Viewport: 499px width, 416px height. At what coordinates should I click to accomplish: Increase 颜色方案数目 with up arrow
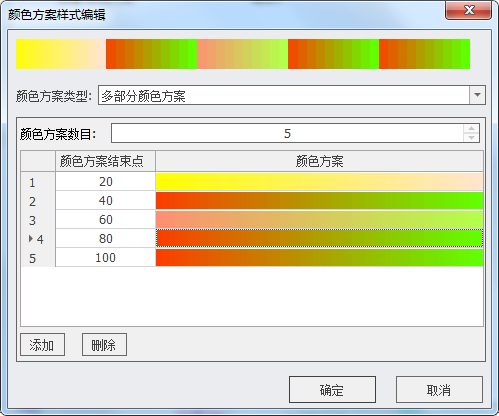(471, 129)
